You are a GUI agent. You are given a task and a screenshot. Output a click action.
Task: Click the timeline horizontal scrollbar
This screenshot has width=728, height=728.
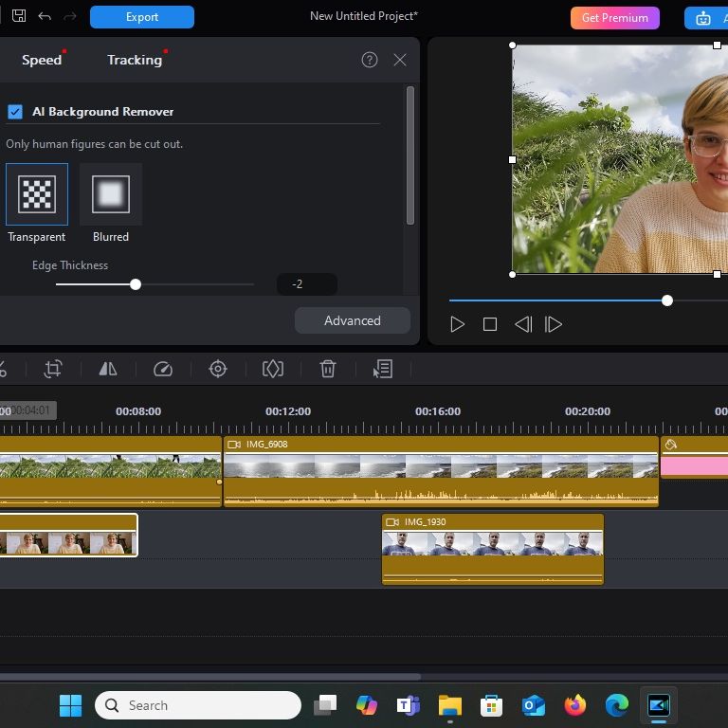[209, 677]
